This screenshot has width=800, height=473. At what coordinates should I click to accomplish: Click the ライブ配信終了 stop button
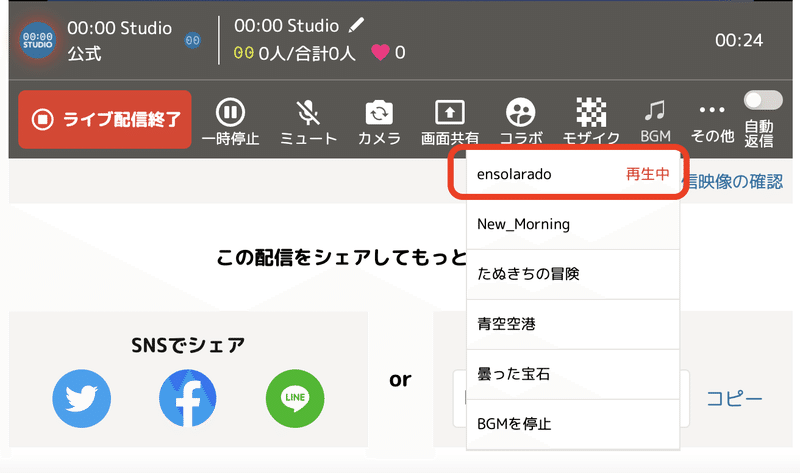[x=105, y=120]
